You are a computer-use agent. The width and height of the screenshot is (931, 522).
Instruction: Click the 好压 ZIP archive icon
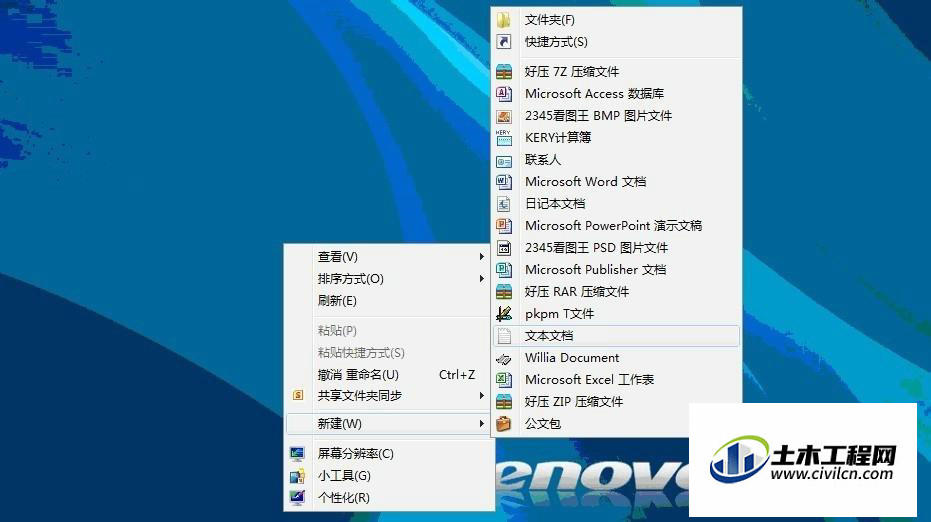504,401
